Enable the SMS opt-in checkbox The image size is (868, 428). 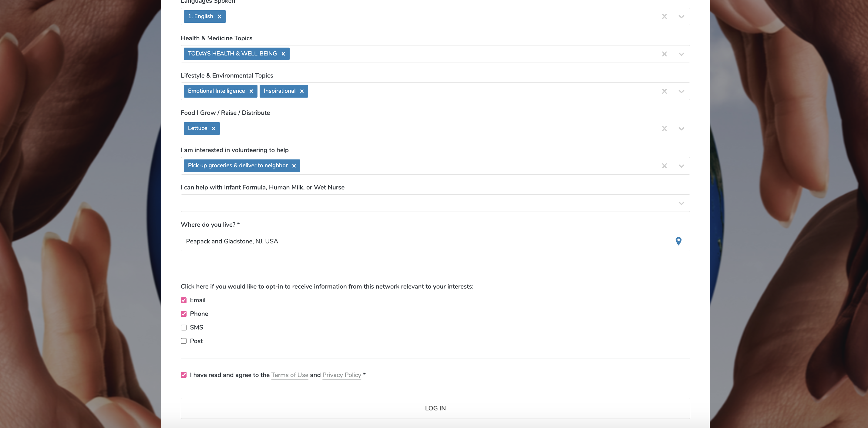coord(184,327)
